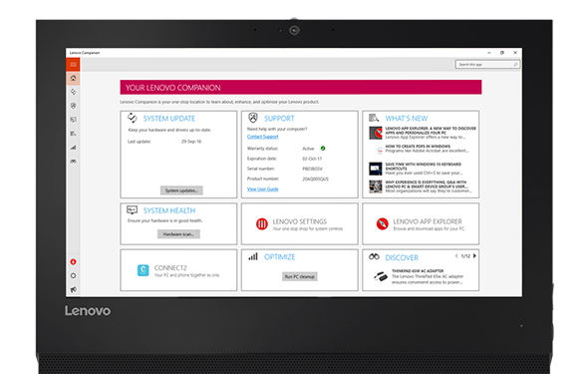Open Support from sidebar shield icon
588x374 pixels.
click(73, 106)
